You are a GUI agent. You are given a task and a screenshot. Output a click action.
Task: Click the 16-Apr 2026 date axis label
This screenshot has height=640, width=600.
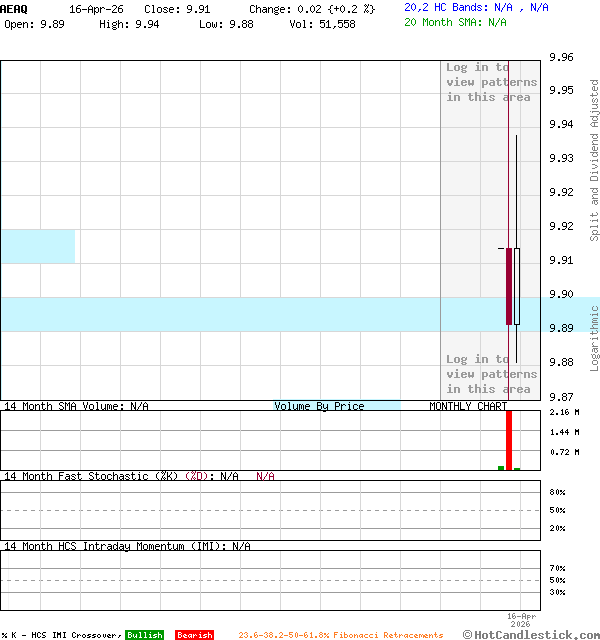pos(522,620)
